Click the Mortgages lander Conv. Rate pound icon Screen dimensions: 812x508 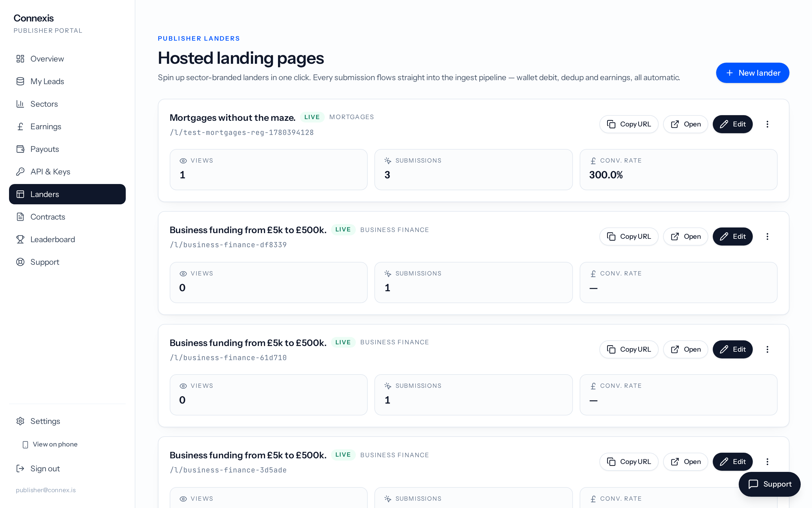point(593,161)
